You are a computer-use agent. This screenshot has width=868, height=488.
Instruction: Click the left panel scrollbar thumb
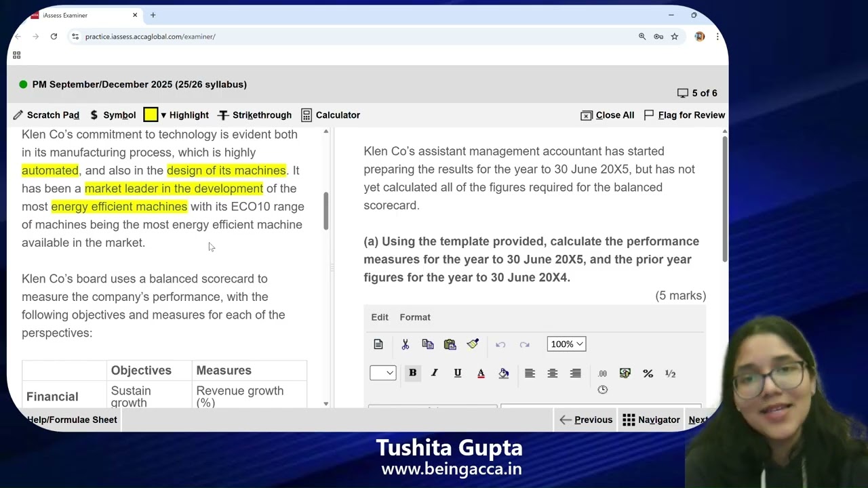(326, 211)
